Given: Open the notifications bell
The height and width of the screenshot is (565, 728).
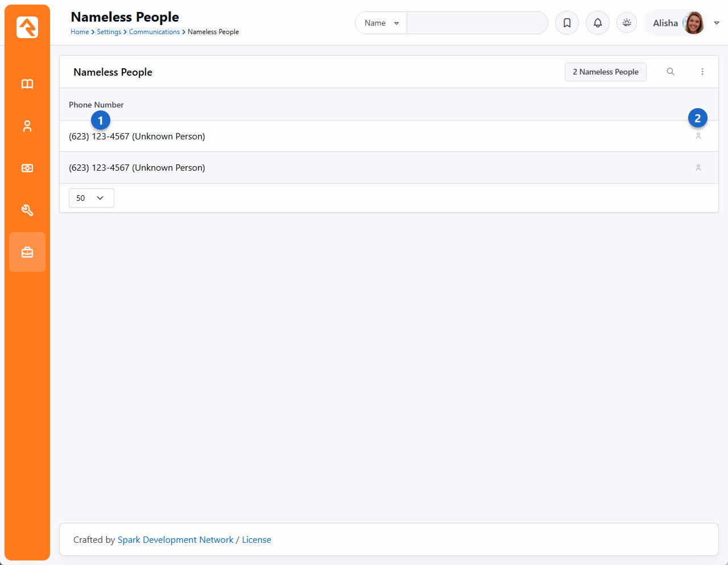Looking at the screenshot, I should point(598,23).
